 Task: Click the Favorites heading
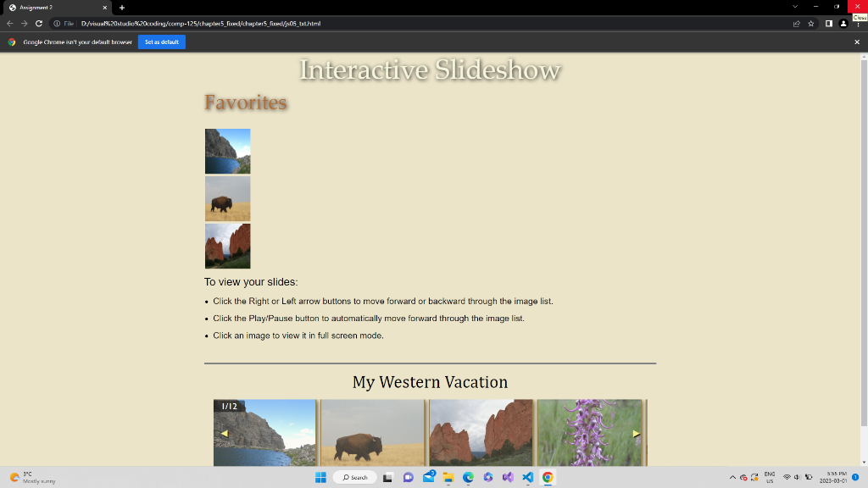pyautogui.click(x=246, y=103)
